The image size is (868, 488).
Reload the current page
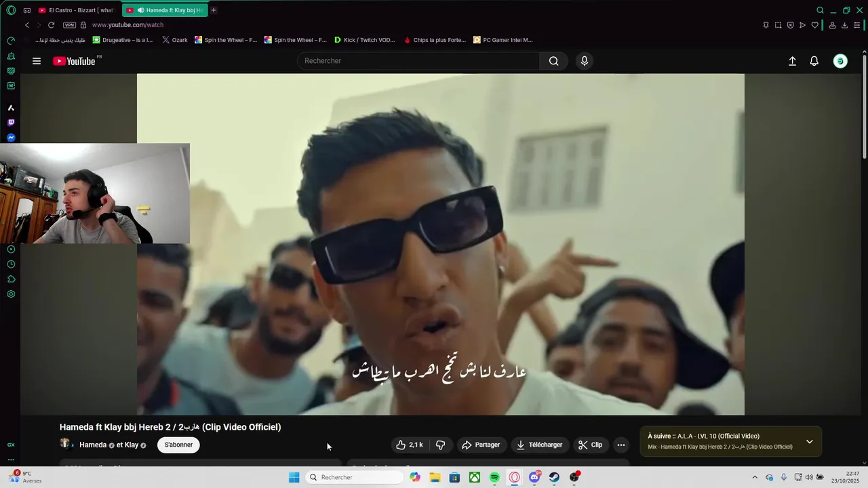[51, 25]
